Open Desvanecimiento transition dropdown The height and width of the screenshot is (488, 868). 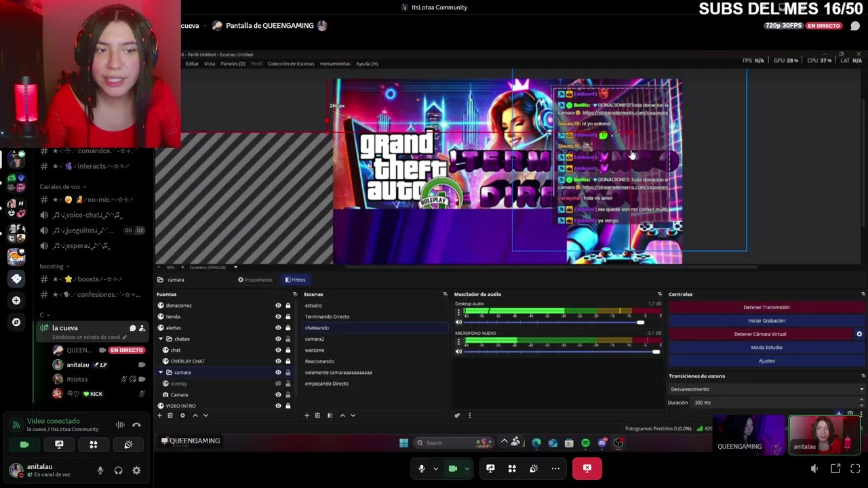click(x=766, y=389)
